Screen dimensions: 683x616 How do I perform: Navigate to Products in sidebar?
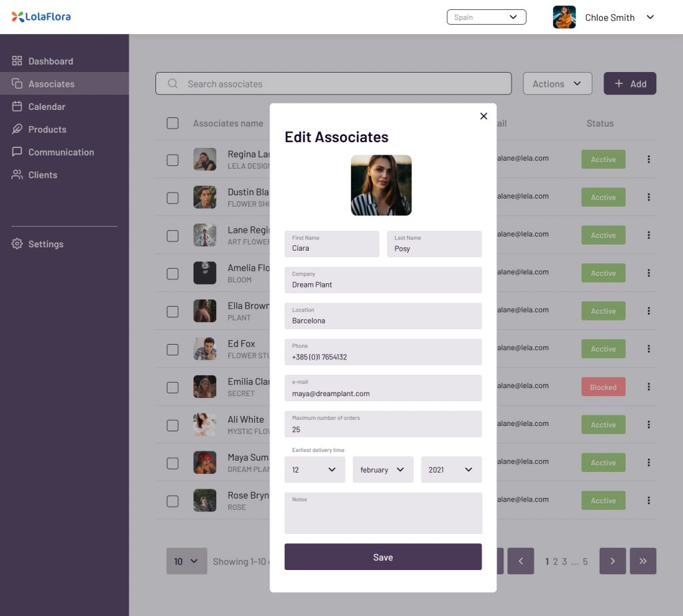tap(47, 129)
